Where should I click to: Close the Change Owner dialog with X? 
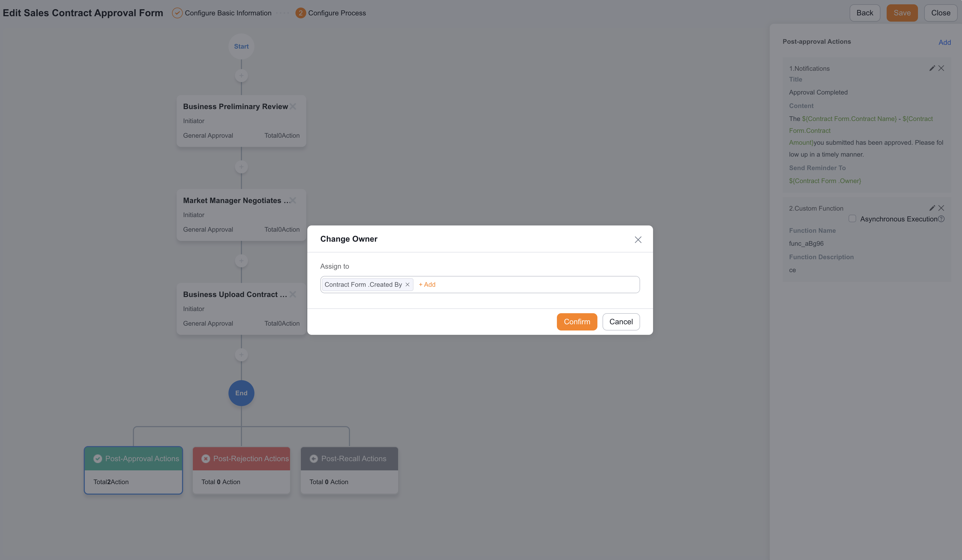[638, 240]
